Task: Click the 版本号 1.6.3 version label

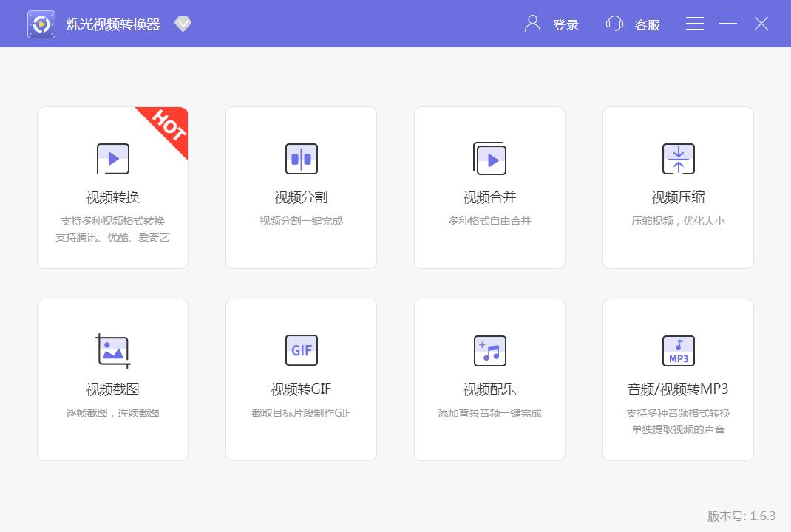Action: pos(741,516)
